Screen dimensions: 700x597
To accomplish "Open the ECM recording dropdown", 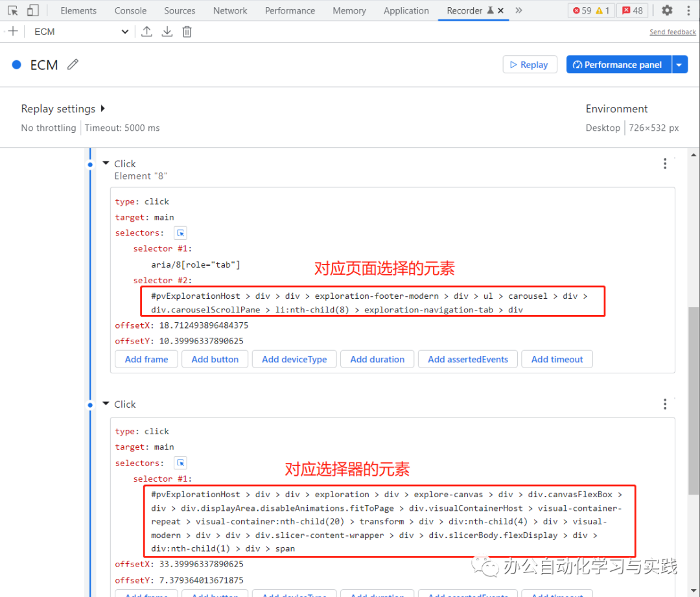I will click(81, 32).
